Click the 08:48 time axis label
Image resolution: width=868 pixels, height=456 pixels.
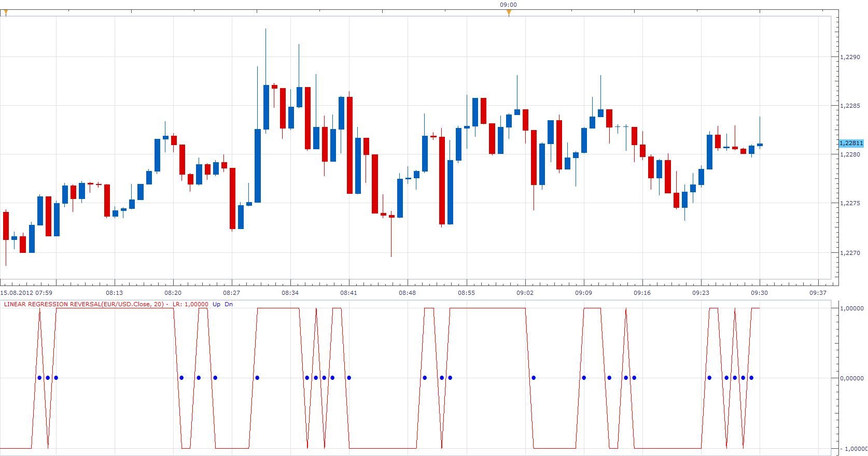(x=407, y=293)
